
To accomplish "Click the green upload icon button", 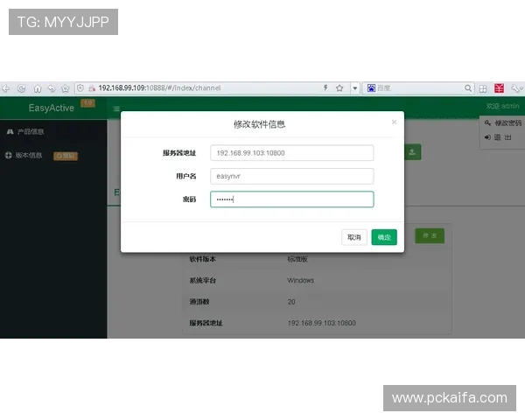I will (412, 152).
